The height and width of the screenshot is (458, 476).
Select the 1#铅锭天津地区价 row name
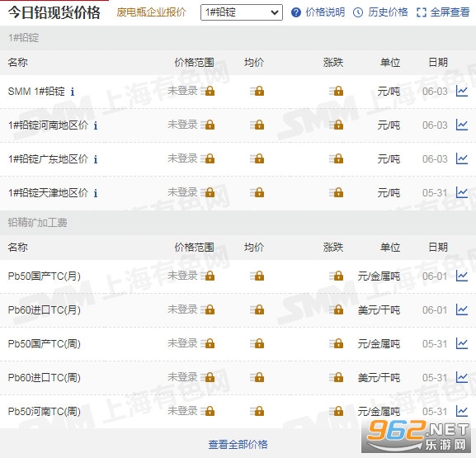tap(48, 192)
